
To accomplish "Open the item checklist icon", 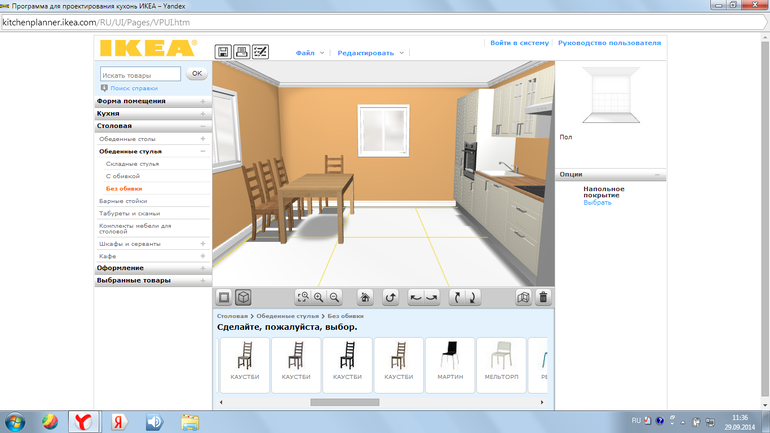I will point(260,52).
